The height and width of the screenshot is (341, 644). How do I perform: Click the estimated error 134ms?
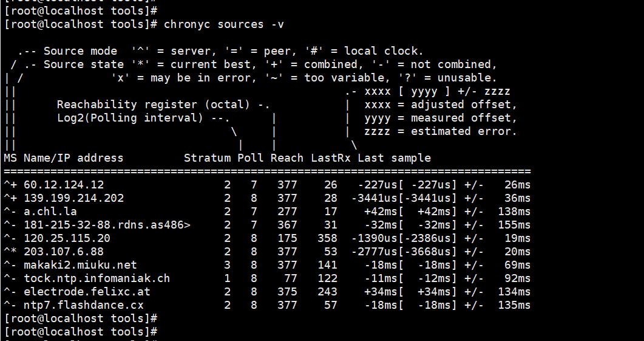514,292
